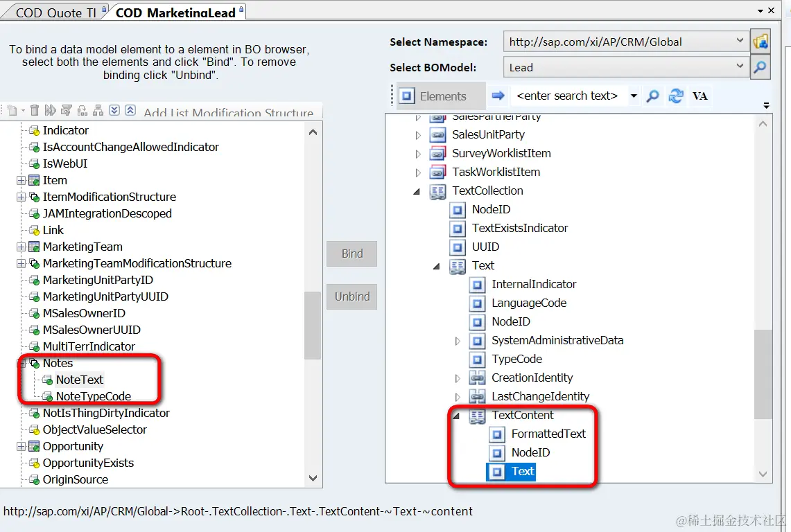Select the Notes structure node
Screen dimensions: 791x532
[58, 363]
